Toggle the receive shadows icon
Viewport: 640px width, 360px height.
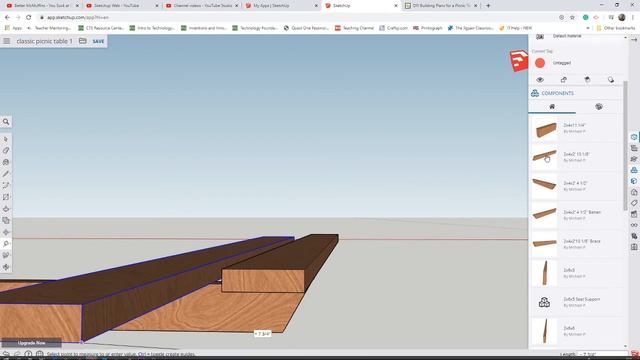587,80
